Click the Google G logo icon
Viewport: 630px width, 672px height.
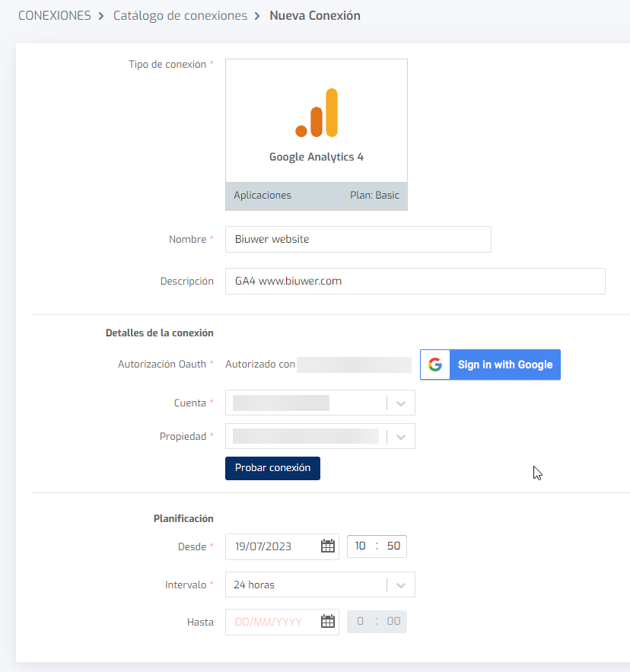click(435, 365)
